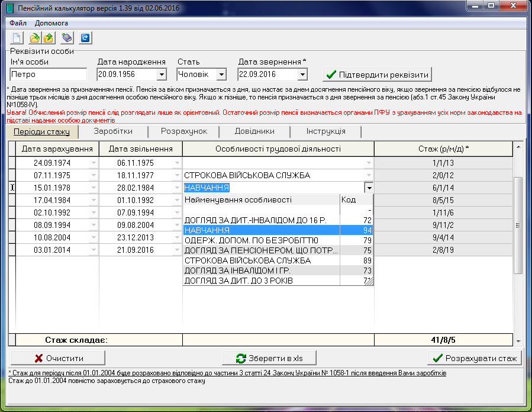Open feature dropdown in the 24.09.1974 row
This screenshot has height=412, width=532.
pos(369,163)
